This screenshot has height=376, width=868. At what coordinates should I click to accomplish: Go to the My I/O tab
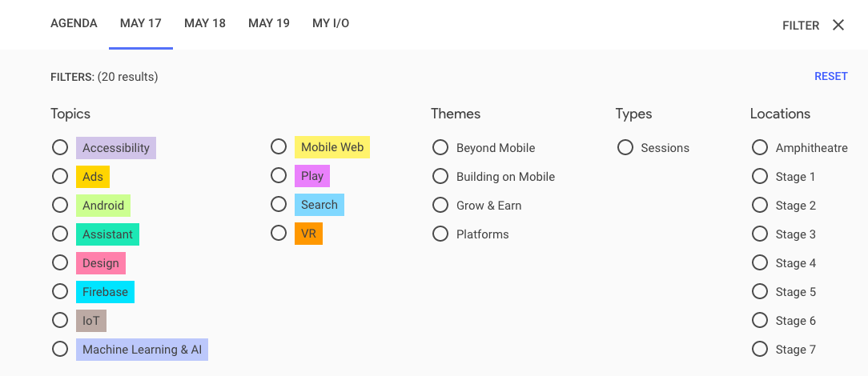(331, 23)
